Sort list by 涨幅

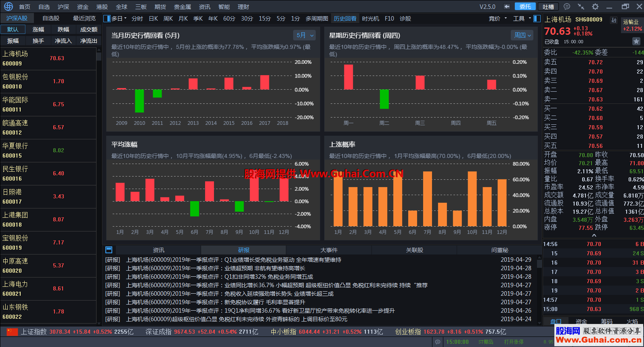pyautogui.click(x=38, y=29)
